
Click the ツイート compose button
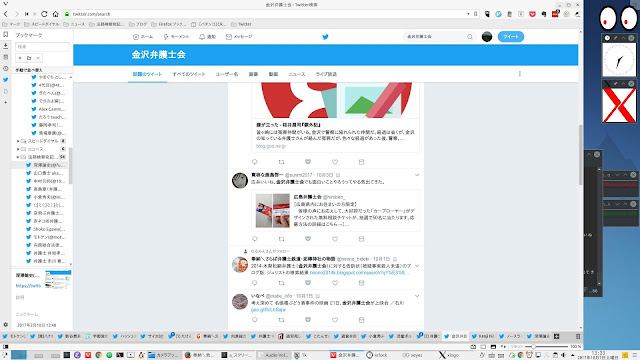(511, 37)
